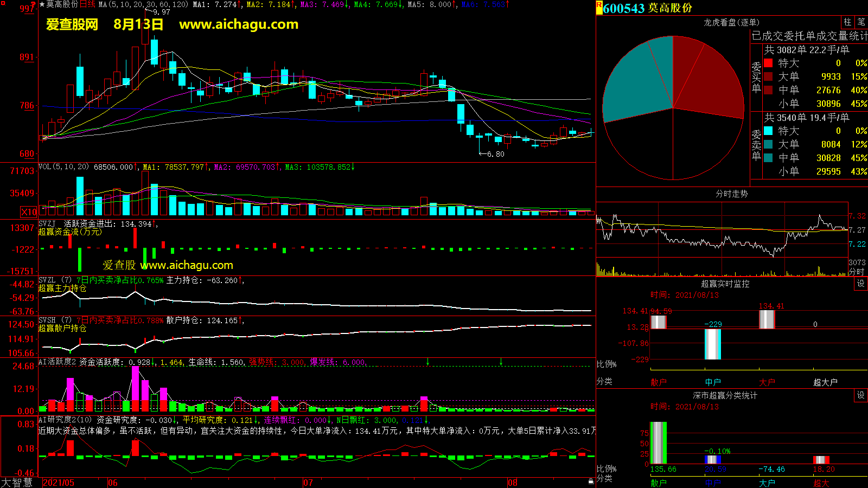Click the 07 month marker on time axis
This screenshot has width=868, height=488.
308,483
